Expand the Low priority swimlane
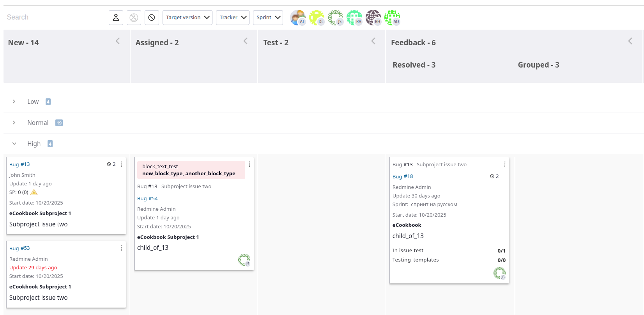 (x=14, y=101)
